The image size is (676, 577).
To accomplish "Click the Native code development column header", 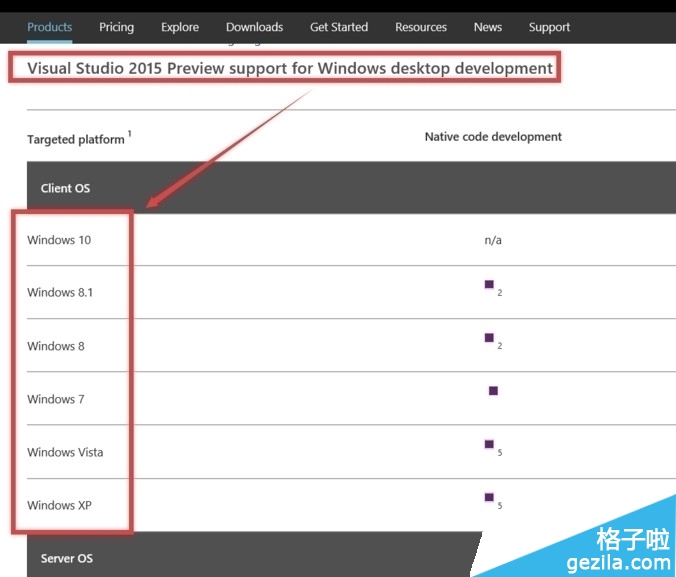I will click(493, 137).
